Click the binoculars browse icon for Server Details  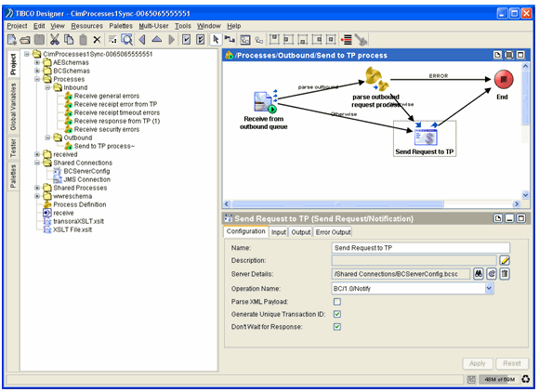(479, 274)
